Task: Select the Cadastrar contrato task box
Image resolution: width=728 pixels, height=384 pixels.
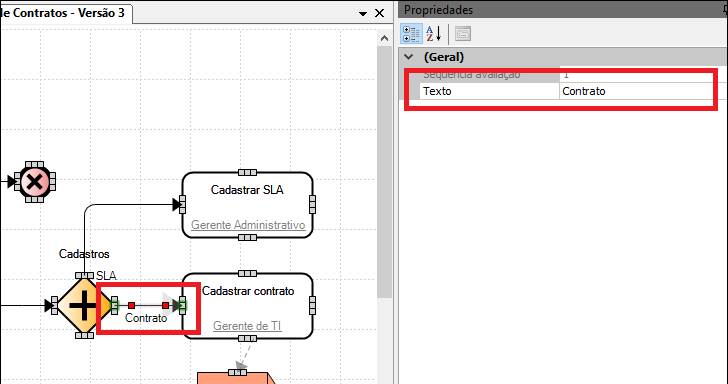Action: [247, 306]
